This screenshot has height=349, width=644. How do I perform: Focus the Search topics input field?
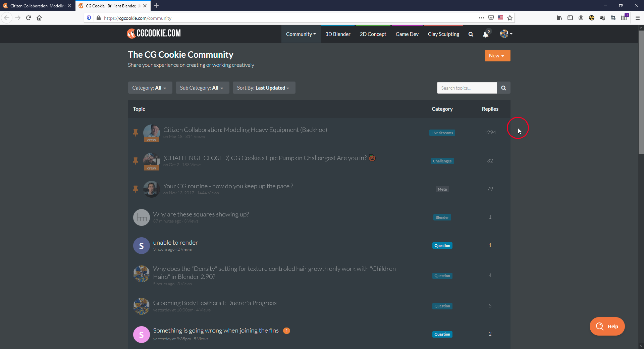click(467, 88)
